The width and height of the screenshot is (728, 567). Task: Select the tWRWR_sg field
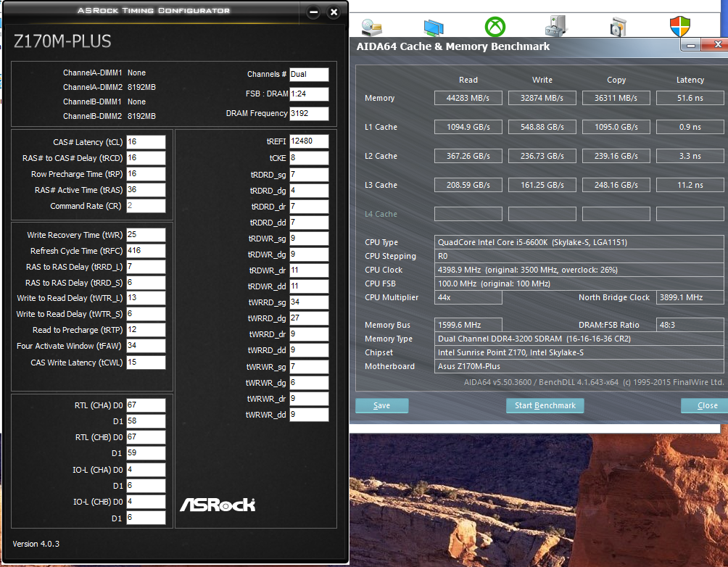point(309,367)
